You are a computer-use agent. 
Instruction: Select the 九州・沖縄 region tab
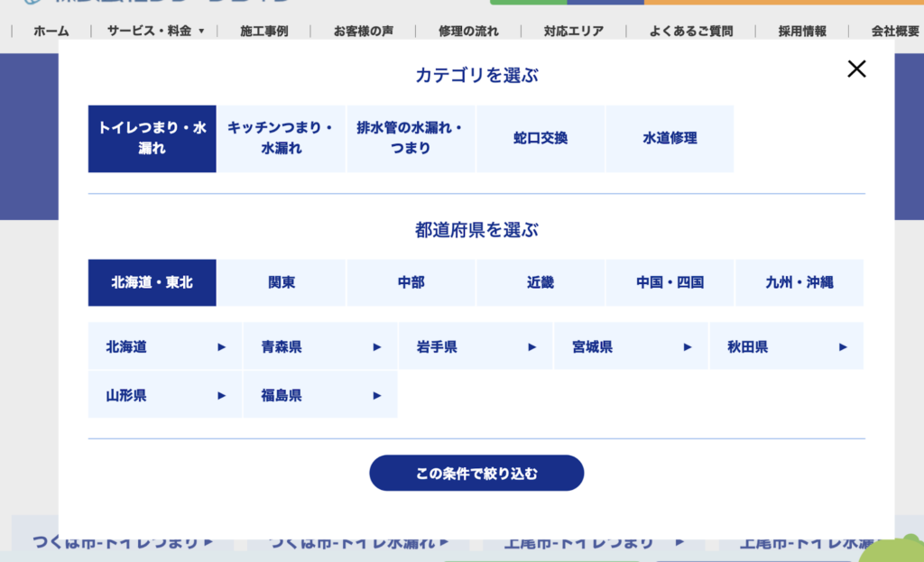[x=799, y=282]
